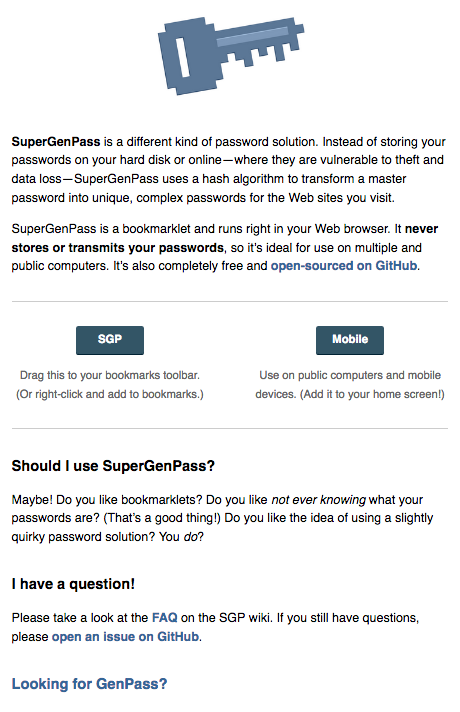Click the Add it to your home screen text

click(372, 394)
